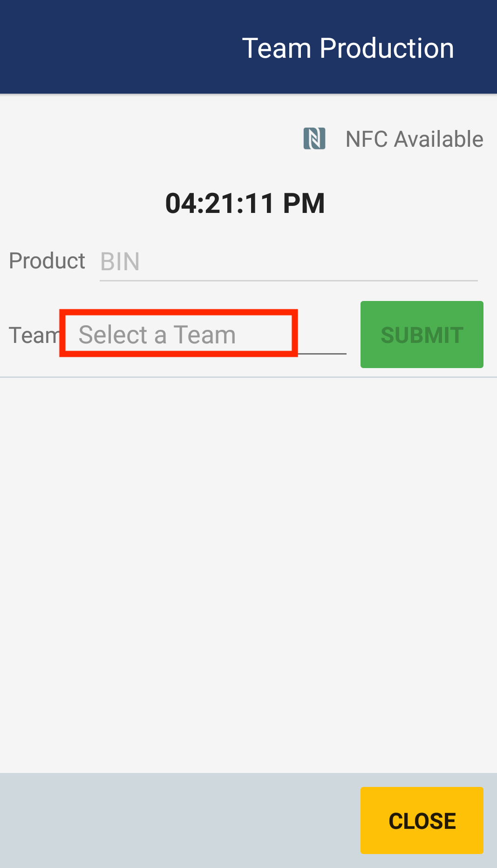This screenshot has width=497, height=868.
Task: Click the 'Team Production' title text
Action: pyautogui.click(x=348, y=47)
